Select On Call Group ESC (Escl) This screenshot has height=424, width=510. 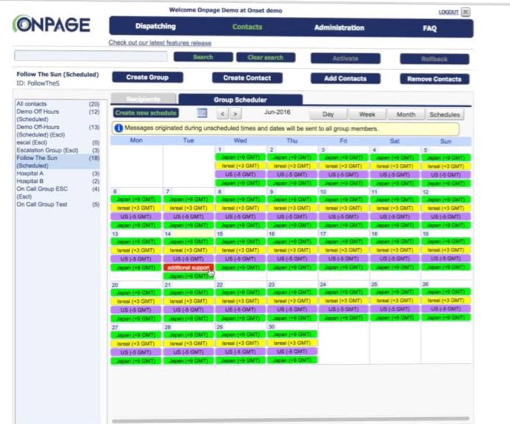(x=58, y=193)
